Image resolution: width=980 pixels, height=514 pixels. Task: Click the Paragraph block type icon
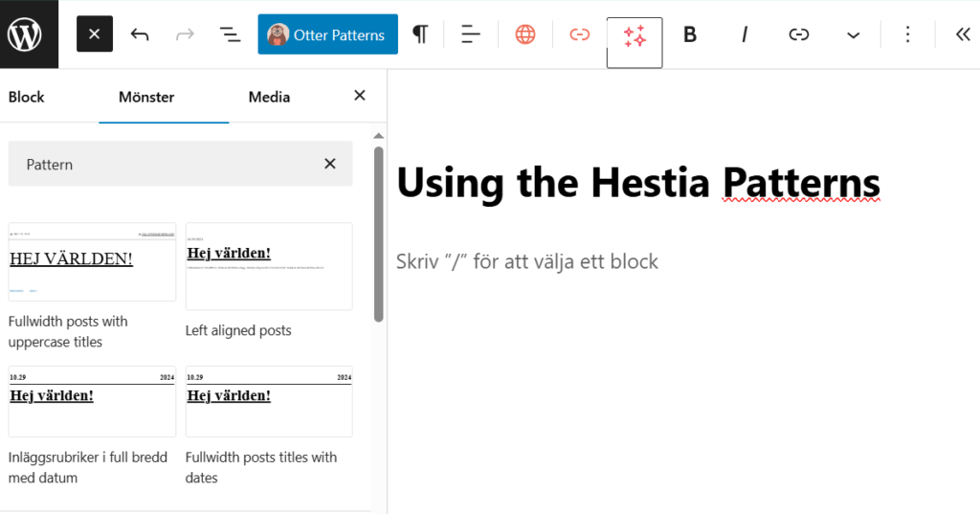pos(419,34)
